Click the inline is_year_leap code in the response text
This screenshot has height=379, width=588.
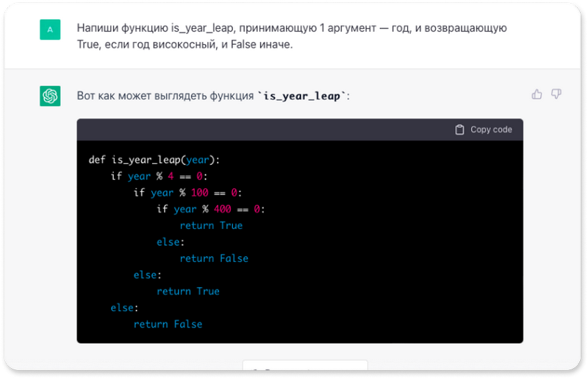[302, 96]
